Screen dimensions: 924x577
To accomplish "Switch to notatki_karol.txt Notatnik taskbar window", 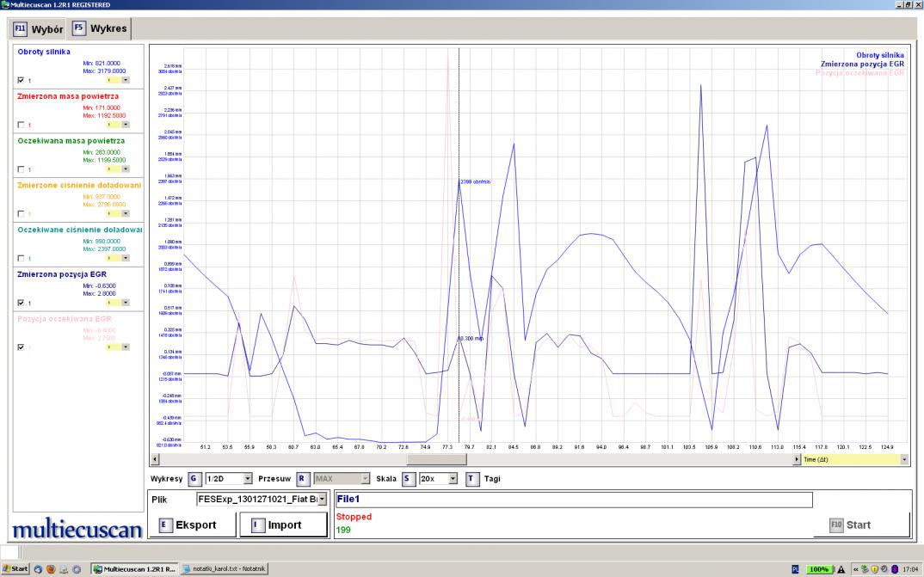I will point(224,569).
